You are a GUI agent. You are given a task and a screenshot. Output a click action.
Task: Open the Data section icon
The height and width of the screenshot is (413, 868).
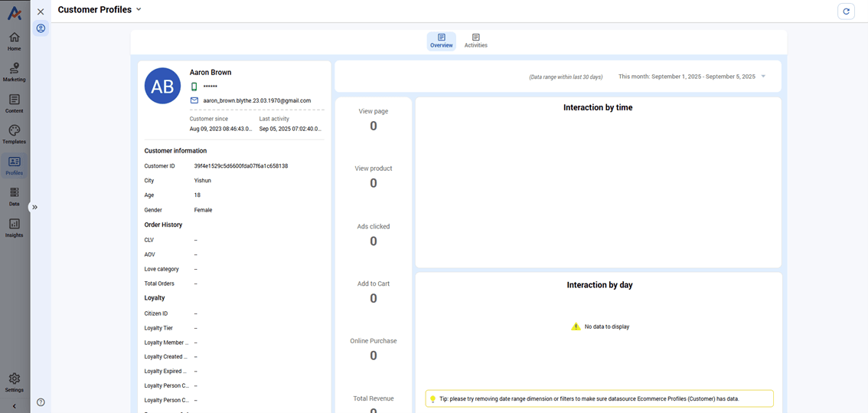click(14, 197)
